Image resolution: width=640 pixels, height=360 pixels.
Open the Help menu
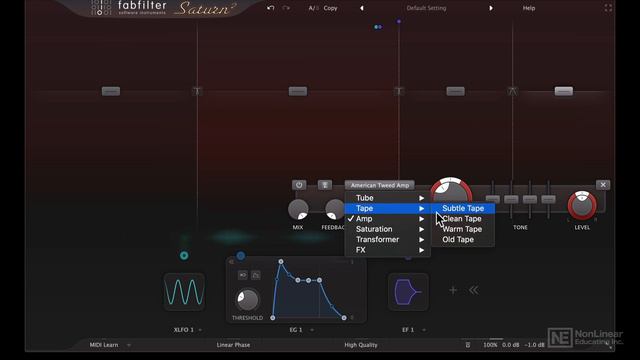point(529,8)
